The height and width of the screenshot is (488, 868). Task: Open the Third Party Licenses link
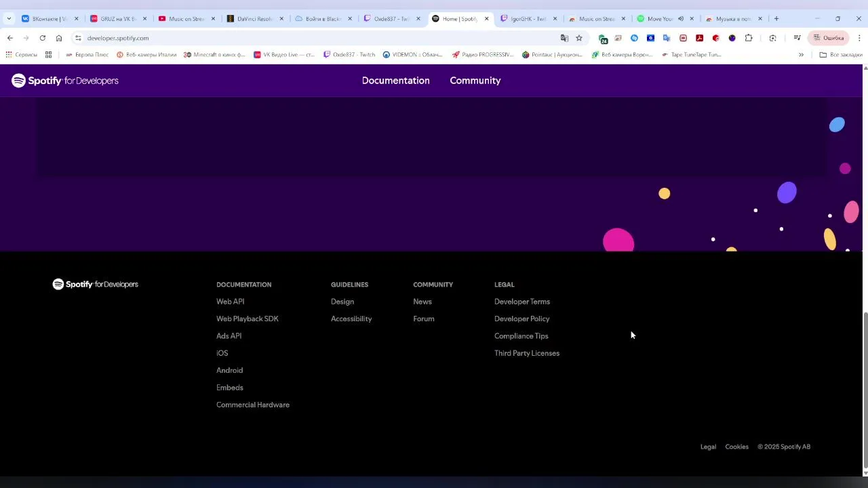point(527,353)
